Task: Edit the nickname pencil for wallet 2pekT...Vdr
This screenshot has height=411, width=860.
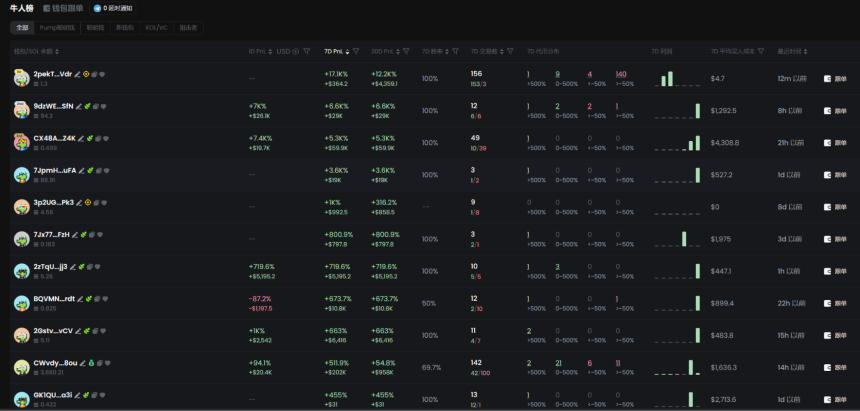Action: click(x=77, y=74)
